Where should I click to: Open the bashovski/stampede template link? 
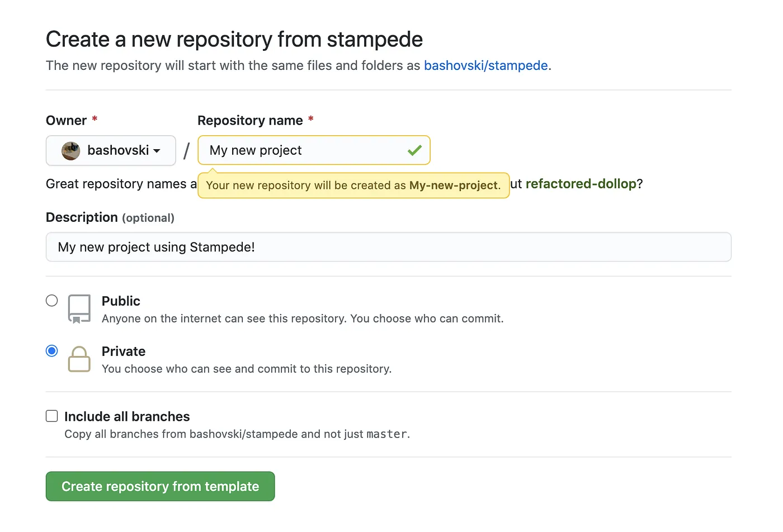click(485, 65)
